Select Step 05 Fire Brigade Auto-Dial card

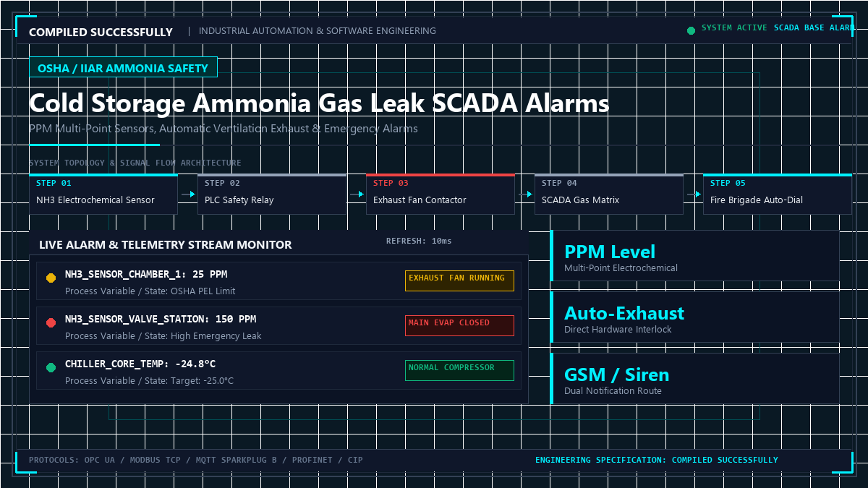778,194
